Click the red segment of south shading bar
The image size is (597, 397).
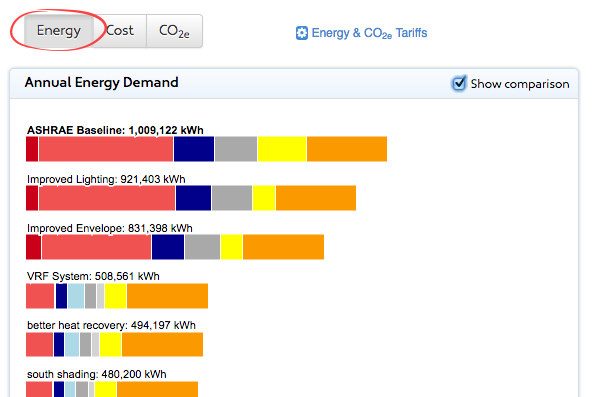39,389
